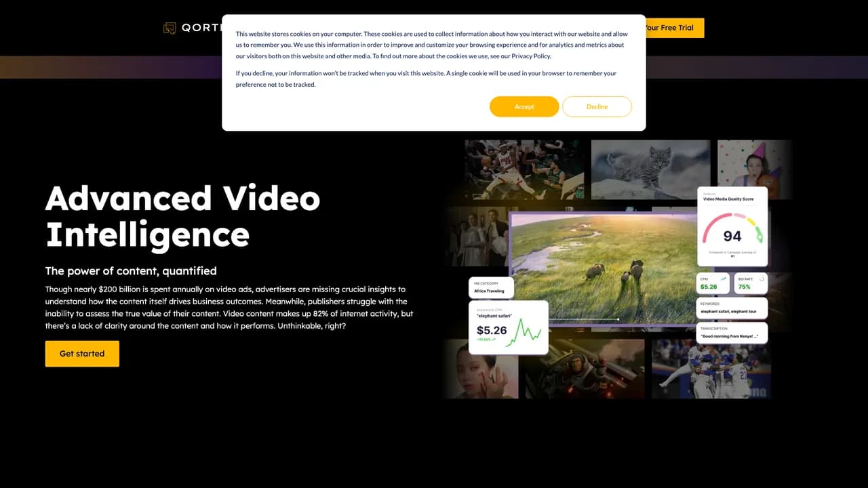Open the baseball players thumbnail
The image size is (868, 488).
711,369
